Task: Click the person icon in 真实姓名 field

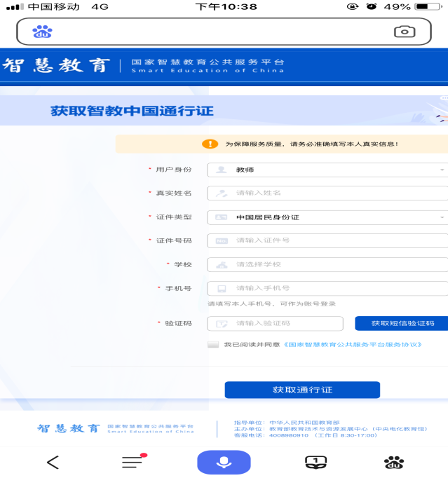Action: point(222,193)
